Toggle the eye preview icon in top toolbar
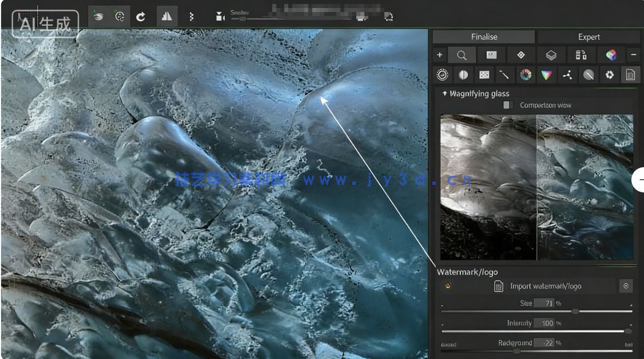The width and height of the screenshot is (644, 359). [x=98, y=17]
